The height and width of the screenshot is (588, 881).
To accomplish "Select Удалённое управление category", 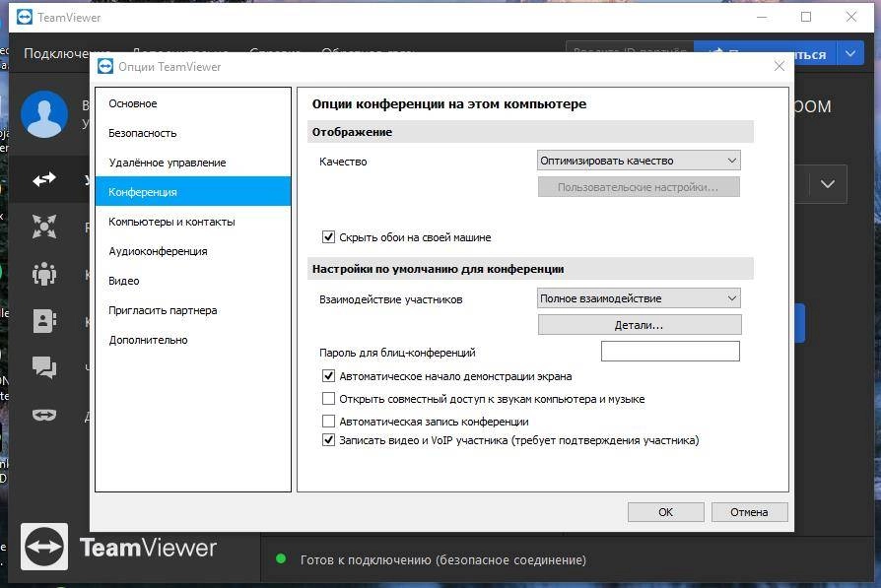I will 193,163.
